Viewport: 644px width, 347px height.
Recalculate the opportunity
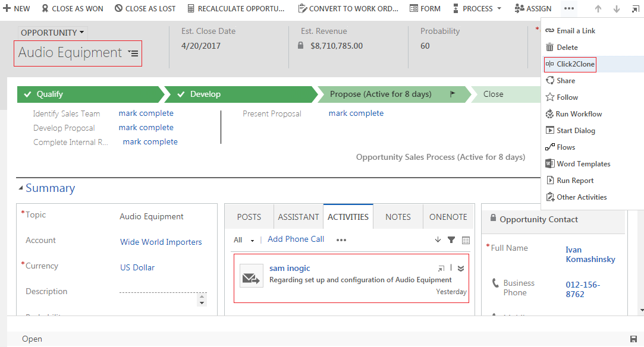click(235, 8)
